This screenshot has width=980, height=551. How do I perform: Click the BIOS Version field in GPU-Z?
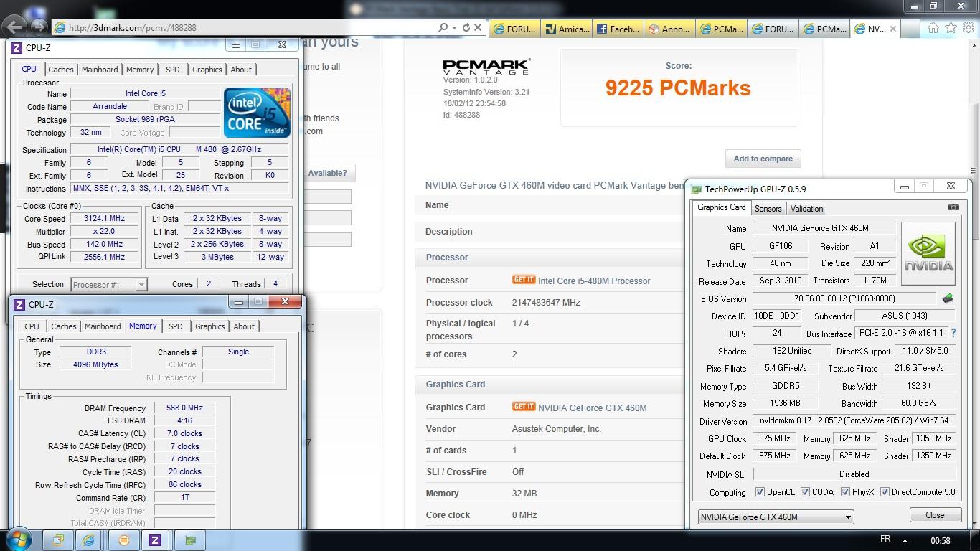844,298
